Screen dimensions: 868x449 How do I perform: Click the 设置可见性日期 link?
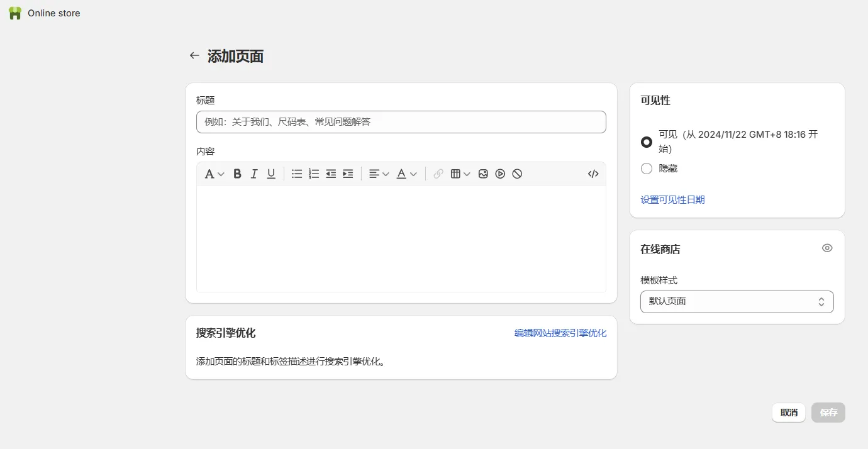click(x=672, y=199)
